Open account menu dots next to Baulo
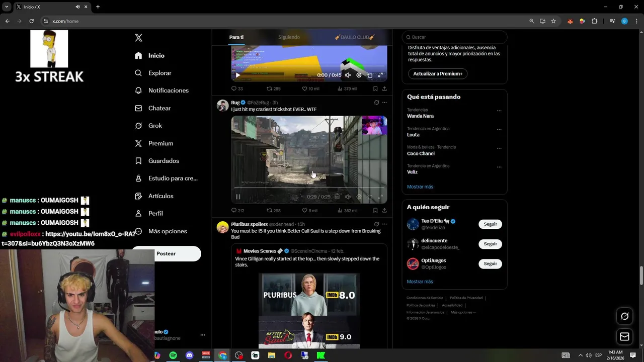Viewport: 644px width, 362px height. pos(203,335)
